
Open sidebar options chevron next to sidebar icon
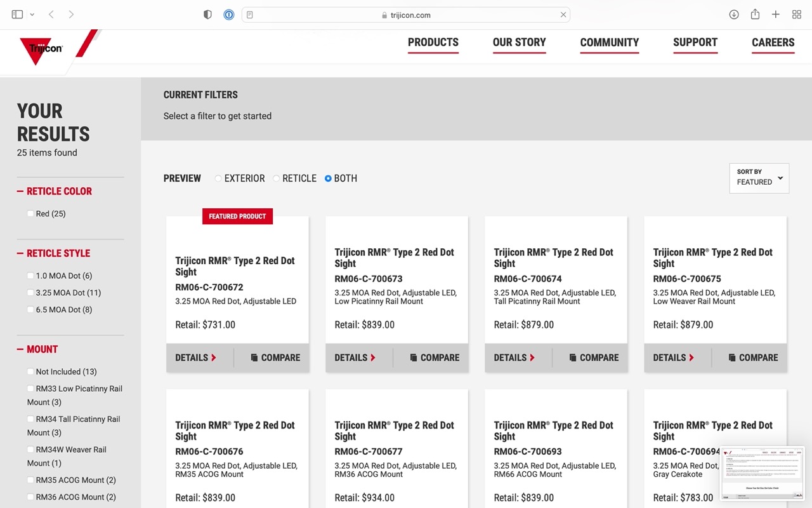(x=32, y=15)
